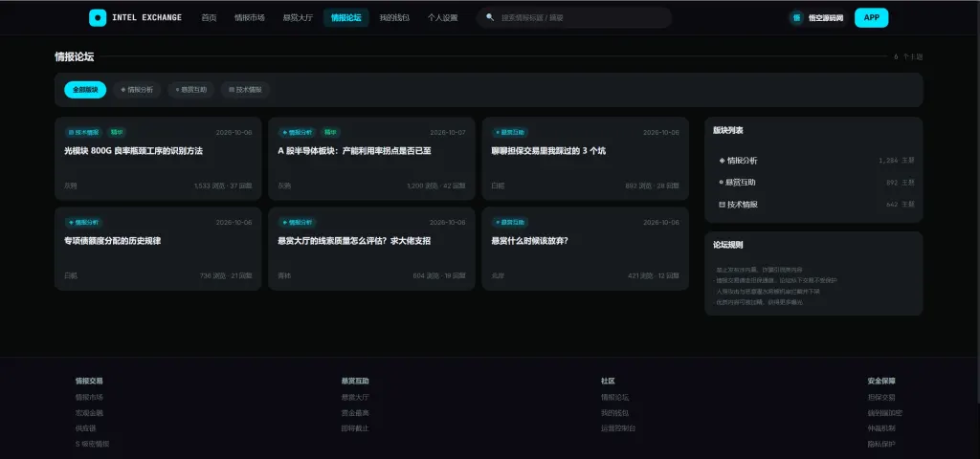
Task: Filter by 悬赏互助 pill
Action: tap(191, 90)
